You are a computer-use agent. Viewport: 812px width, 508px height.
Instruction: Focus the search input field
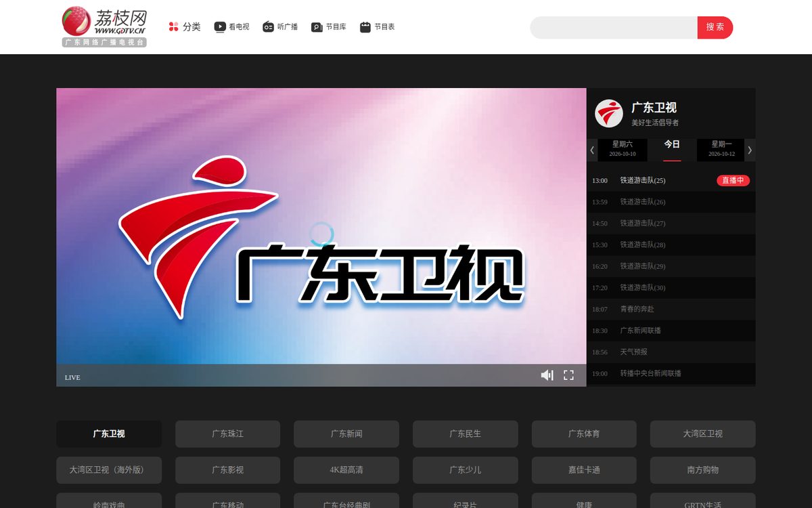[614, 27]
